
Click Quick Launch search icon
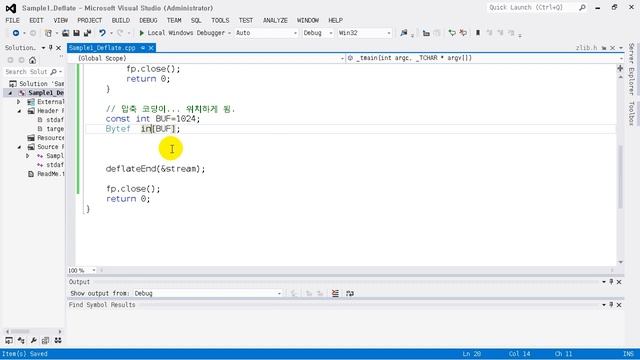(x=582, y=7)
